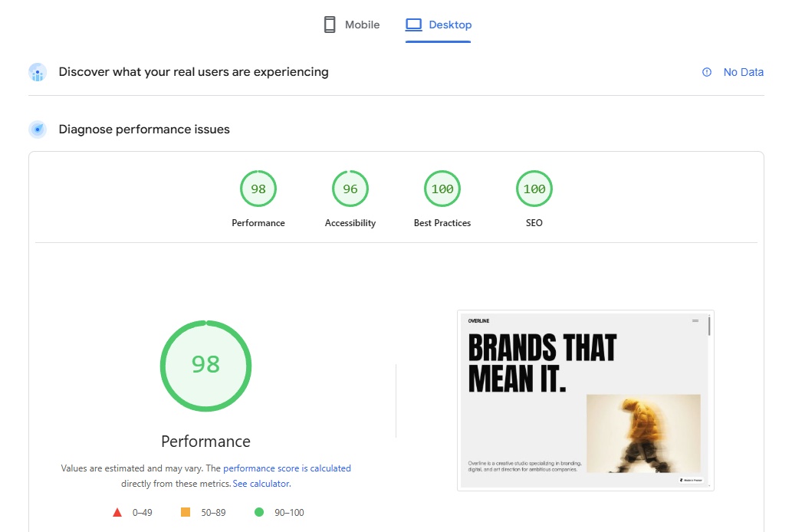
Task: Open the page screenshot thumbnail
Action: point(586,401)
